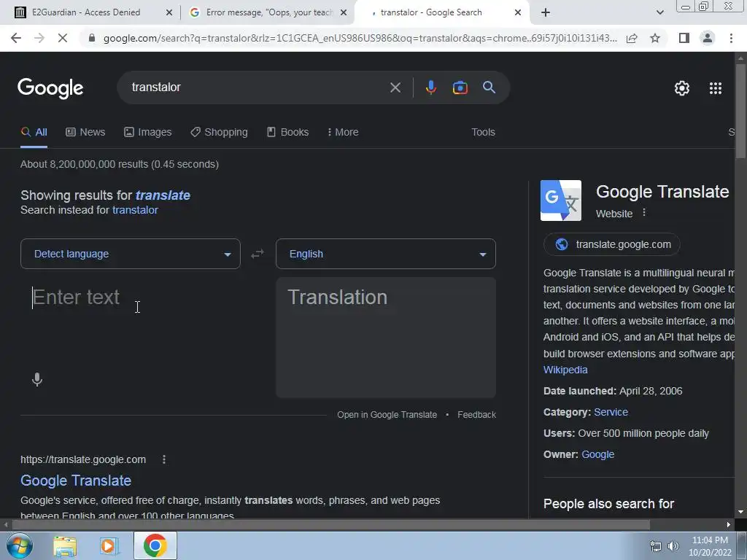This screenshot has height=560, width=747.
Task: Click the Service category link
Action: click(x=611, y=413)
